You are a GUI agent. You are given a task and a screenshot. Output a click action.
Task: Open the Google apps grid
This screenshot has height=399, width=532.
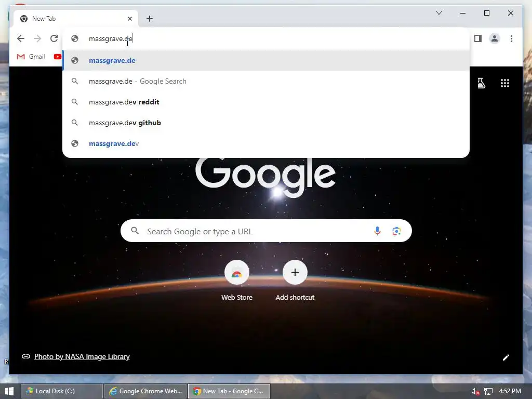(x=505, y=83)
